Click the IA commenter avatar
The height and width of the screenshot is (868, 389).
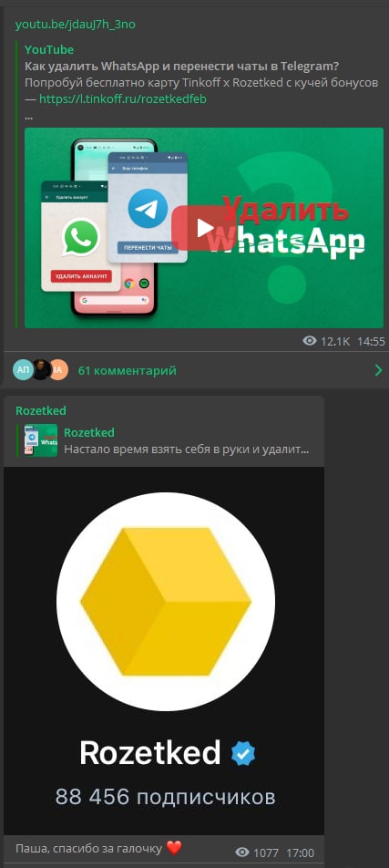tap(59, 370)
